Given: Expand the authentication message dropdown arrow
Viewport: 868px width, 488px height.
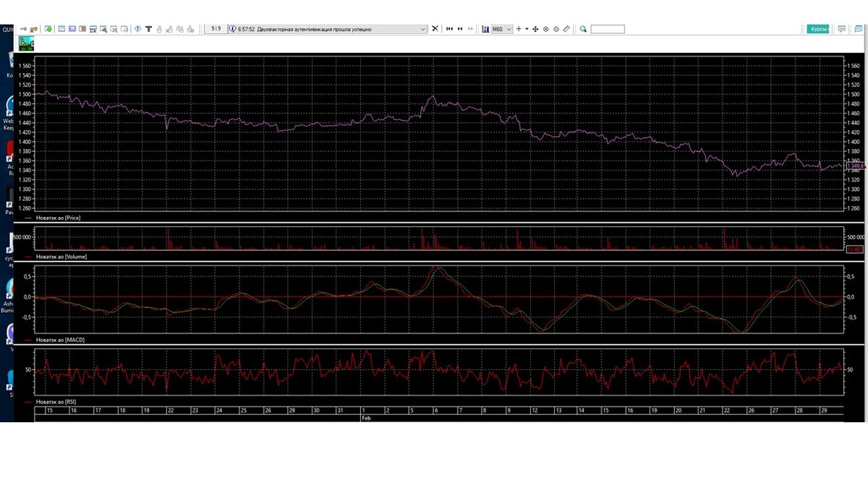Looking at the screenshot, I should pyautogui.click(x=423, y=29).
